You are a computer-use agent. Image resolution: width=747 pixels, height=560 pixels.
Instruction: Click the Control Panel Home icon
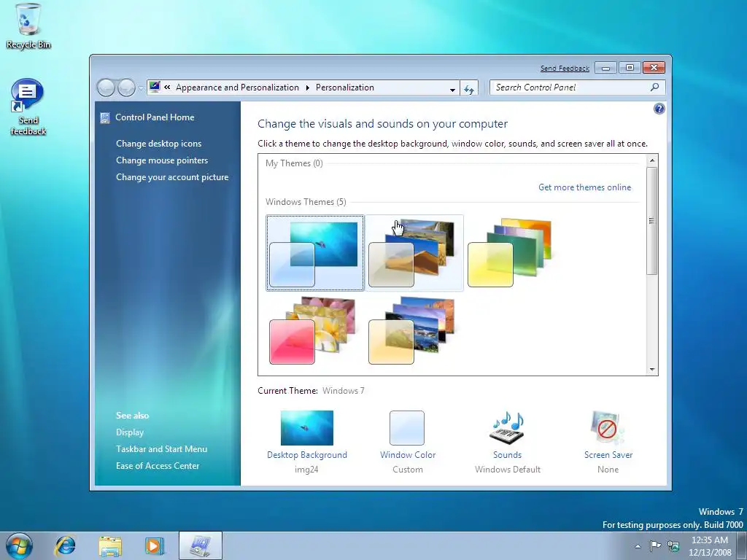coord(105,117)
